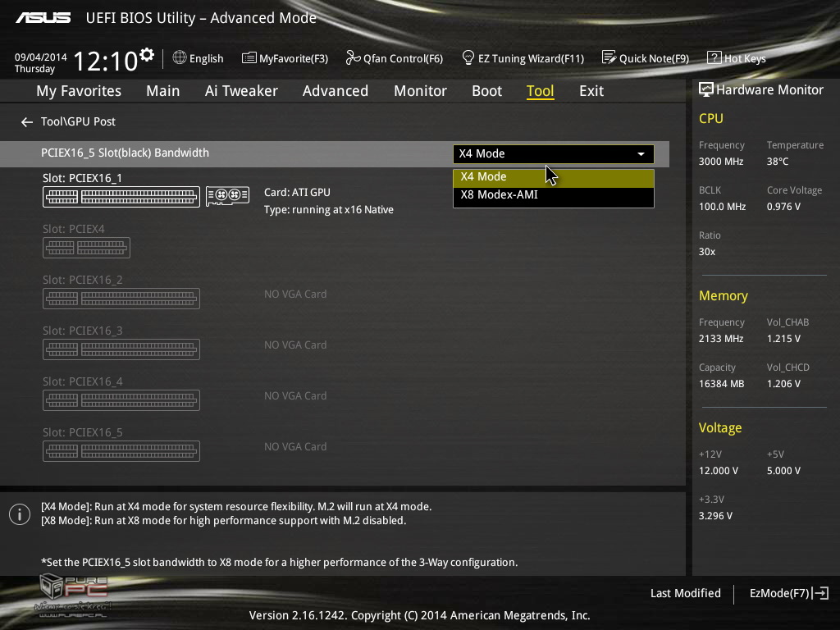840x630 pixels.
Task: Open MyFavorite(F3) panel
Action: click(x=285, y=58)
